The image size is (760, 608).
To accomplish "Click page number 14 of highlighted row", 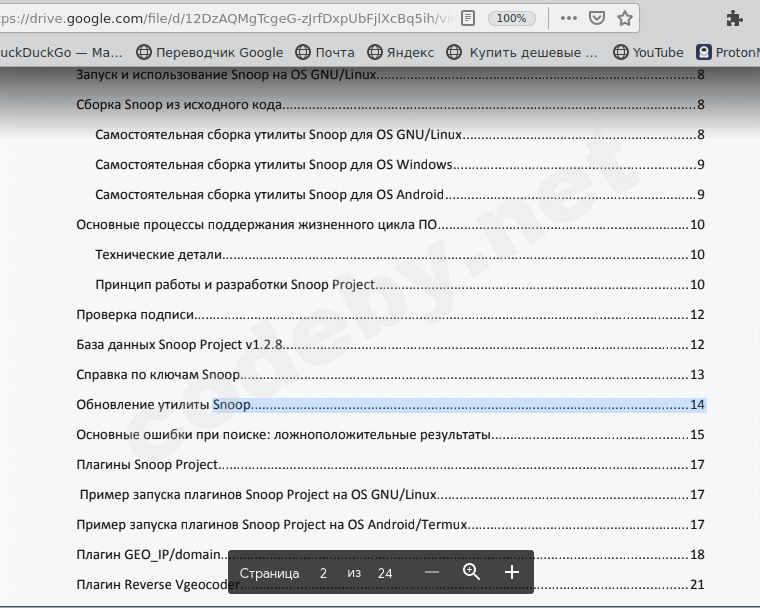I will point(697,405).
